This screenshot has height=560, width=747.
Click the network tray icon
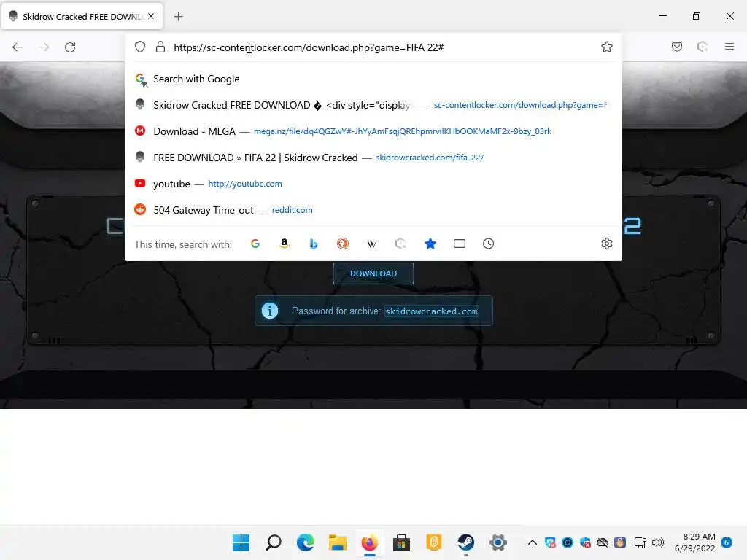[x=640, y=542]
